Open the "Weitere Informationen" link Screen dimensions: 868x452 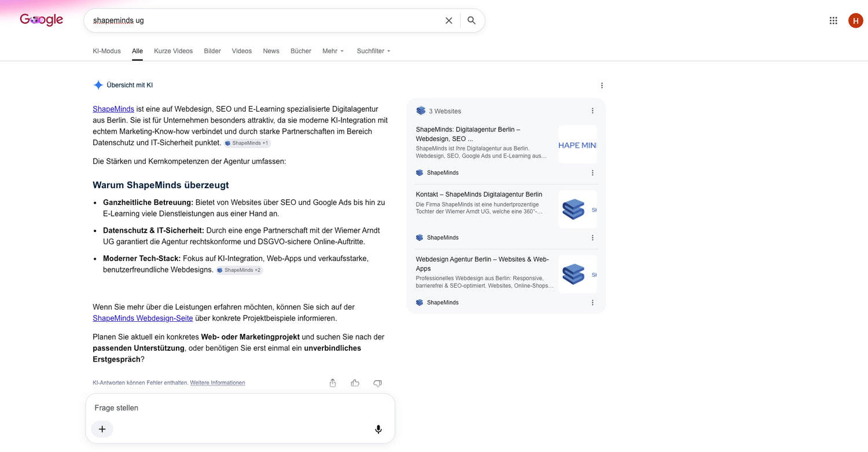coord(218,383)
